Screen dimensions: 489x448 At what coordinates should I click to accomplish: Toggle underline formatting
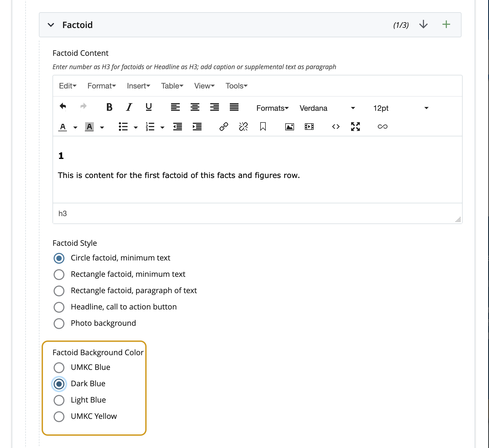point(148,107)
